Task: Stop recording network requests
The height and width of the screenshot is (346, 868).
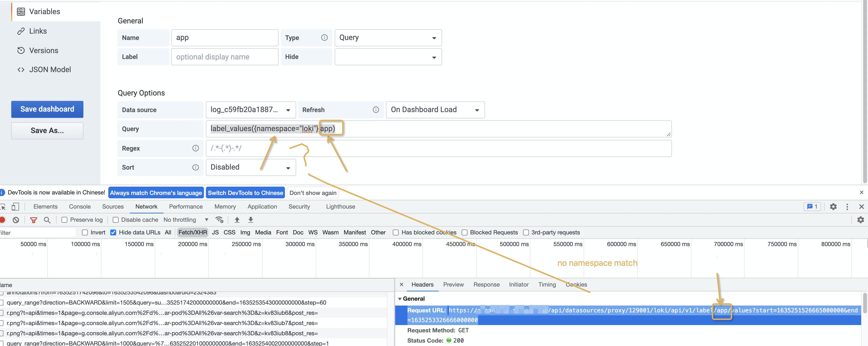Action: click(3, 220)
